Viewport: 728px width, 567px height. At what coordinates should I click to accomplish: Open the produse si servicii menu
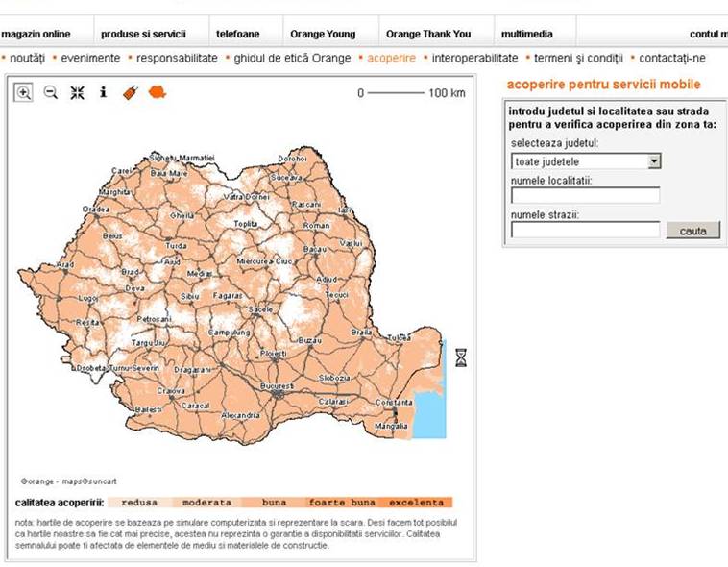coord(143,34)
